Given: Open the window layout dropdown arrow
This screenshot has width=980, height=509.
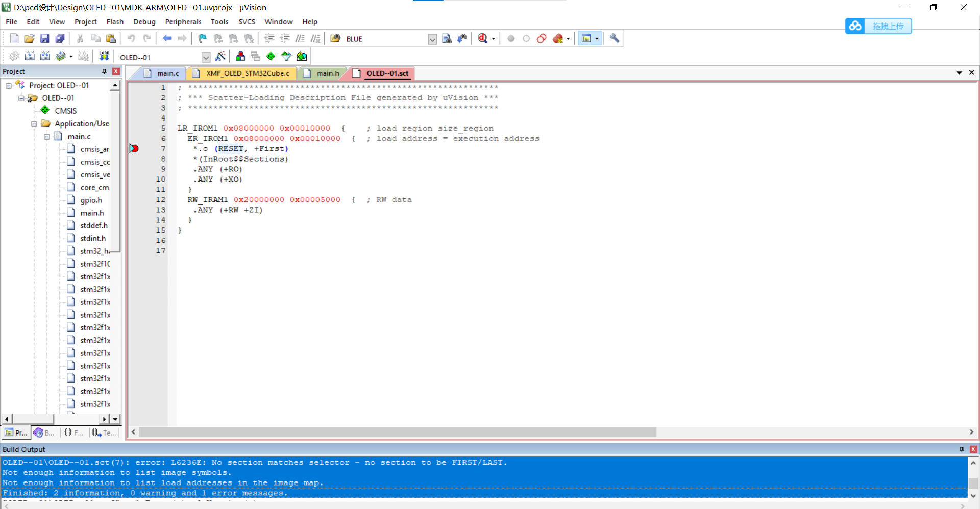Looking at the screenshot, I should pyautogui.click(x=597, y=39).
